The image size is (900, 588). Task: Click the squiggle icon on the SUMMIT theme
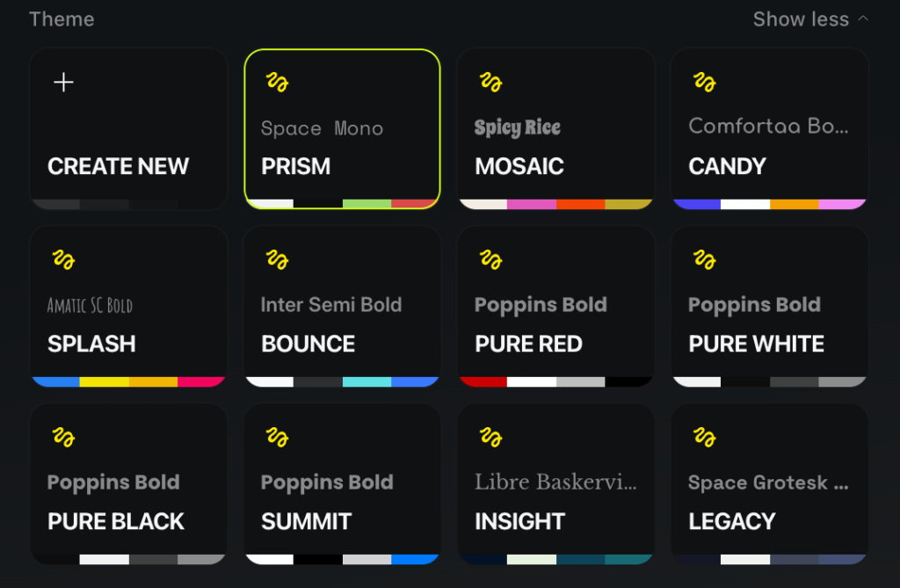279,437
